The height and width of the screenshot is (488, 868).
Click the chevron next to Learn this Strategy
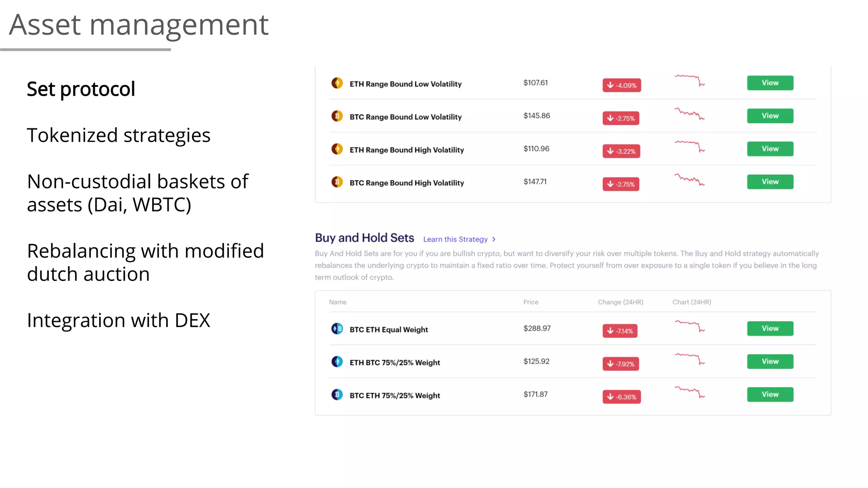point(494,239)
